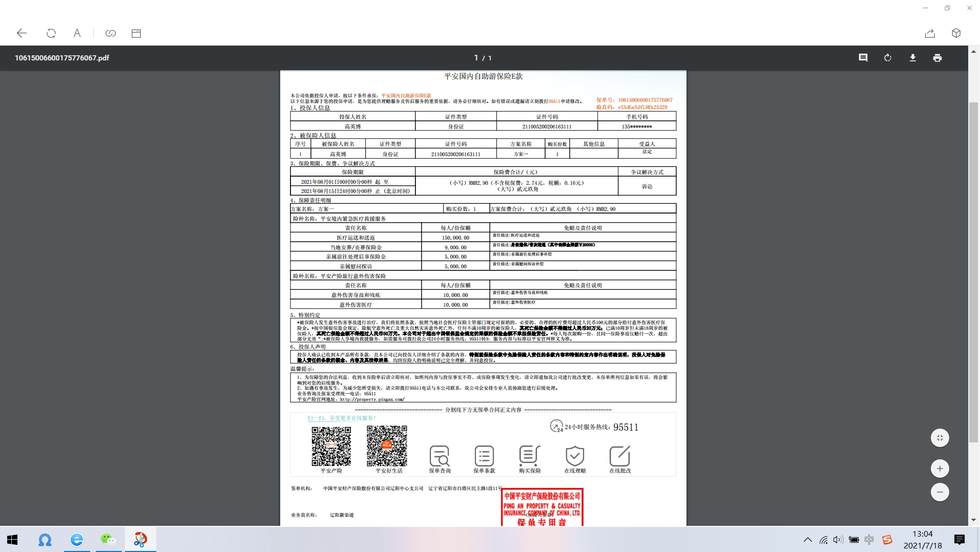Select the page number indicator 1 / 1
This screenshot has height=552, width=980.
coord(483,58)
